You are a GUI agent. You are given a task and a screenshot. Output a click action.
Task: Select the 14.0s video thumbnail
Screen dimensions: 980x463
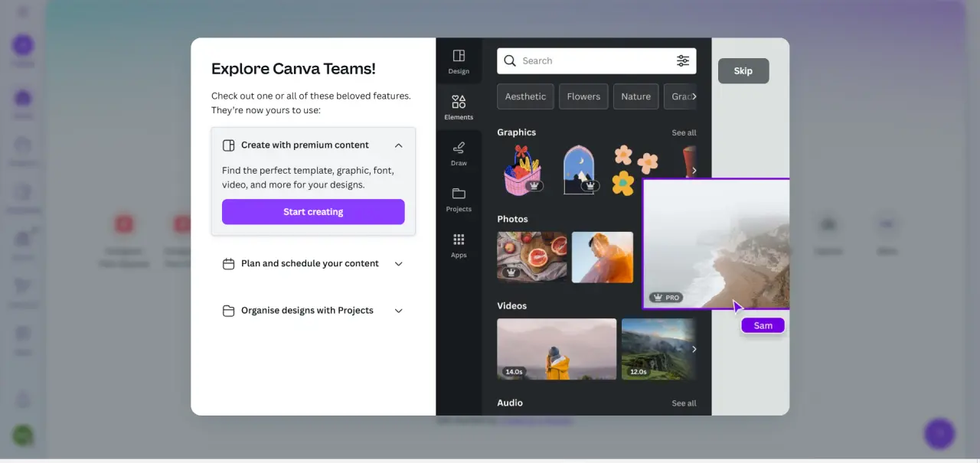557,349
